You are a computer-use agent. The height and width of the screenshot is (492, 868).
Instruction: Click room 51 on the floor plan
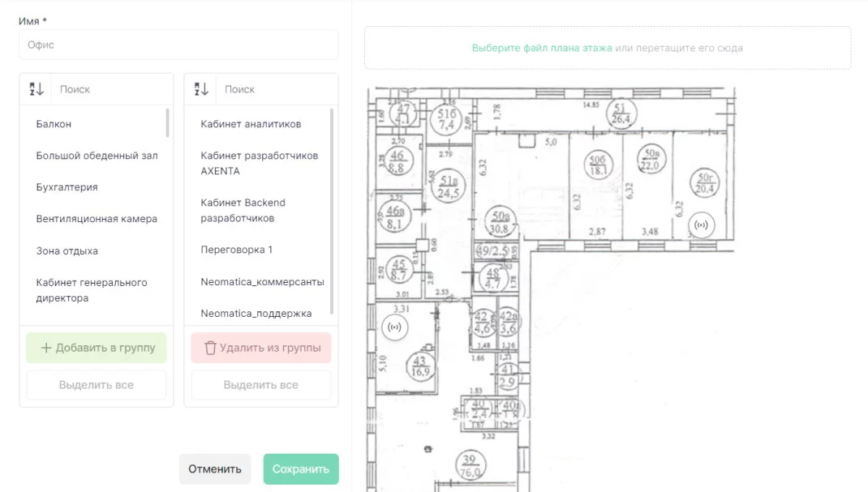[621, 113]
